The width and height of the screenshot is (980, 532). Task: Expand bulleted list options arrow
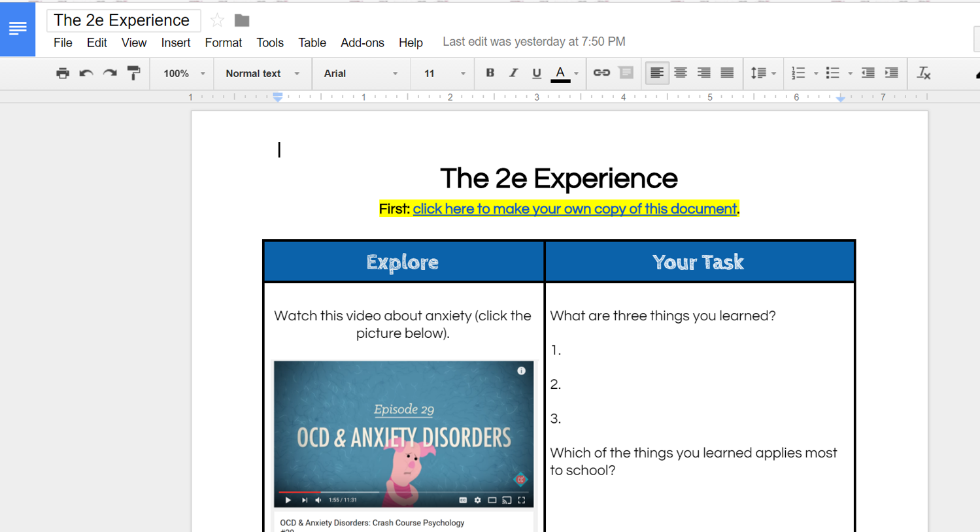(850, 74)
